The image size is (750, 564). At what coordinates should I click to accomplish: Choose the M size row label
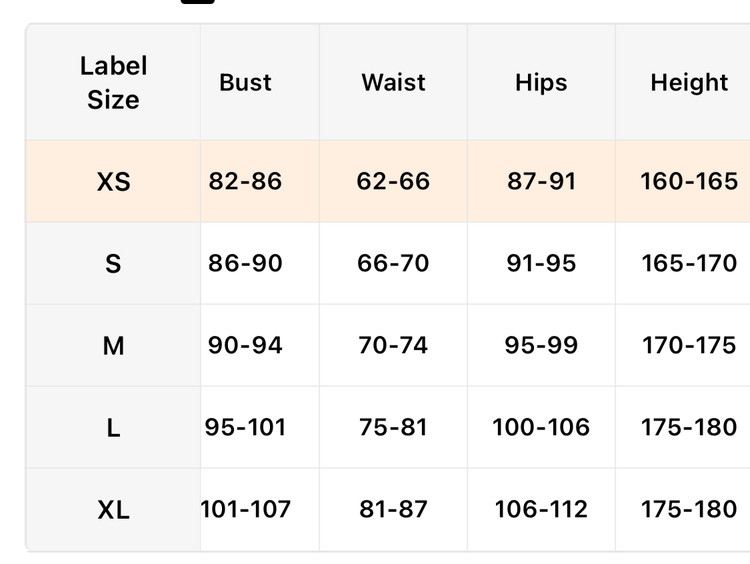pos(113,345)
